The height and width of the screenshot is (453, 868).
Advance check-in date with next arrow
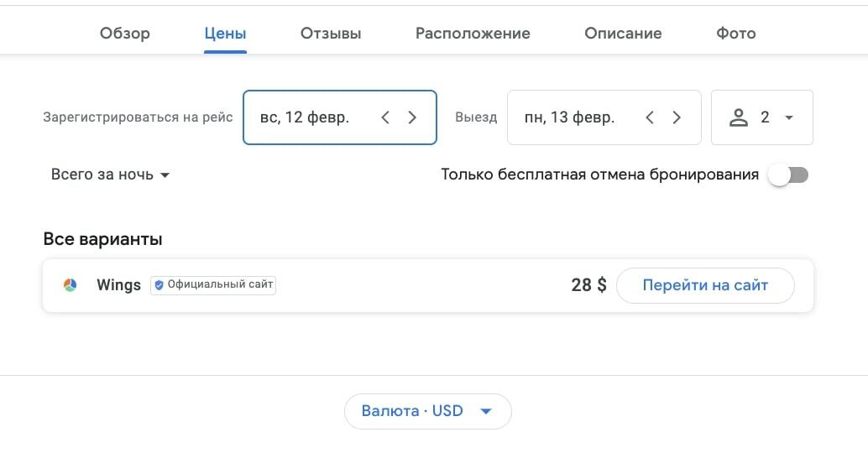click(x=412, y=117)
